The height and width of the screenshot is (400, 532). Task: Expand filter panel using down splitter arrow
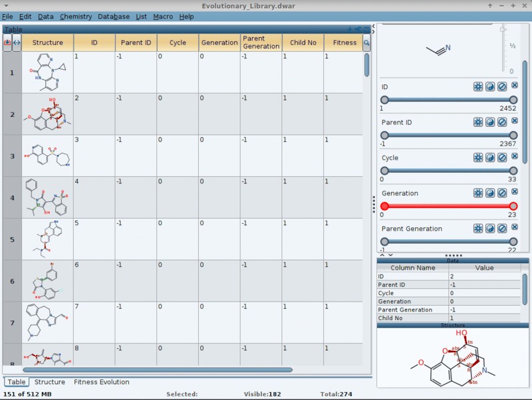tap(390, 254)
